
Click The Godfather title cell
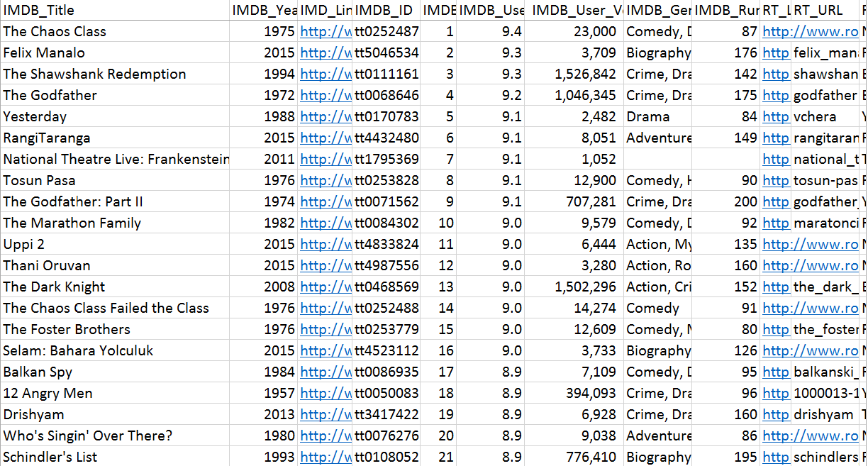click(x=116, y=95)
